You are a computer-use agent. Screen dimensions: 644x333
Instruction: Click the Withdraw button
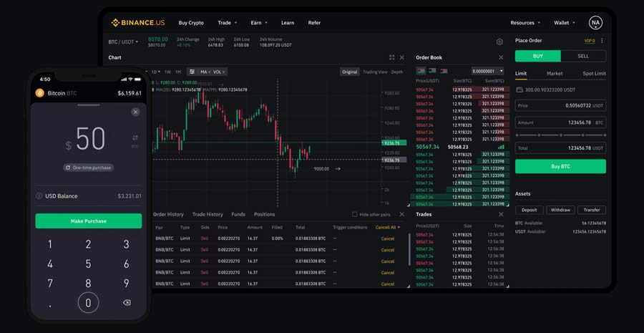click(560, 210)
